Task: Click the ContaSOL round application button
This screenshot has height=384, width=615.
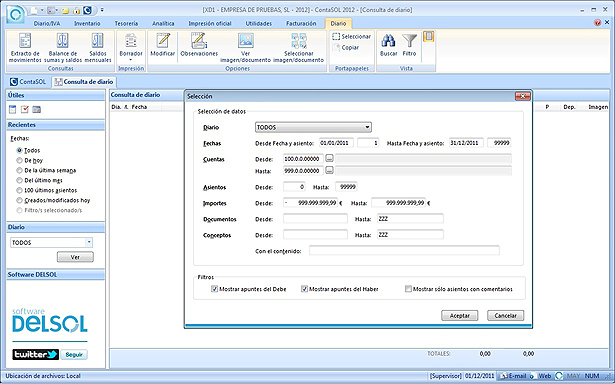Action: click(15, 14)
